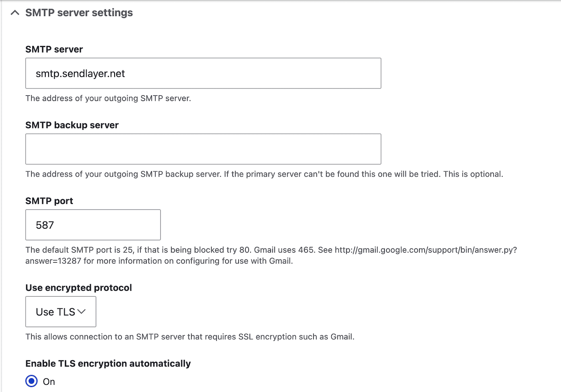
Task: Click the On label beside the radio
Action: tap(49, 381)
